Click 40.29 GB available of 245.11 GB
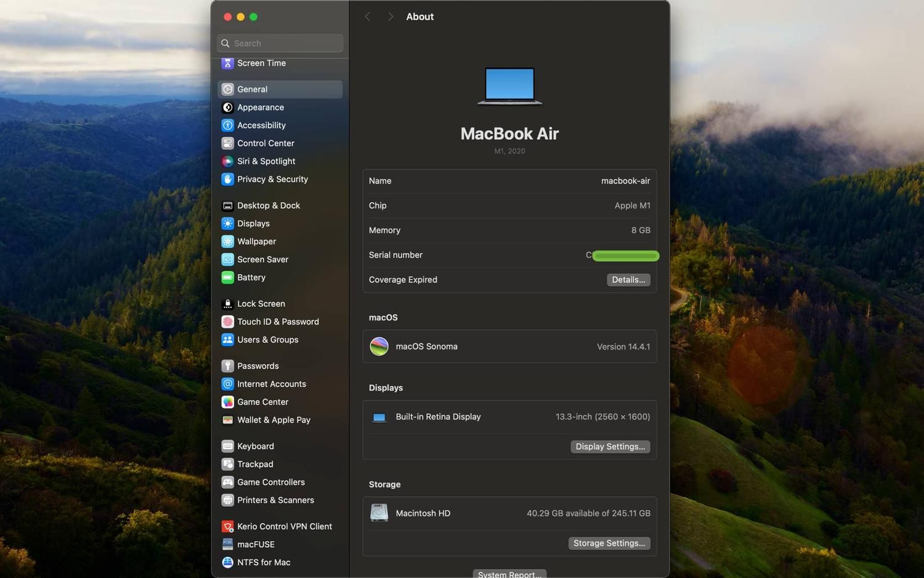Viewport: 924px width, 578px height. click(588, 513)
